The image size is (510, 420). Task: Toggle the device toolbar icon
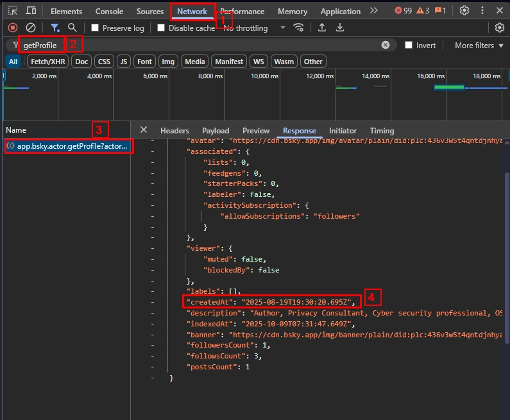click(31, 11)
